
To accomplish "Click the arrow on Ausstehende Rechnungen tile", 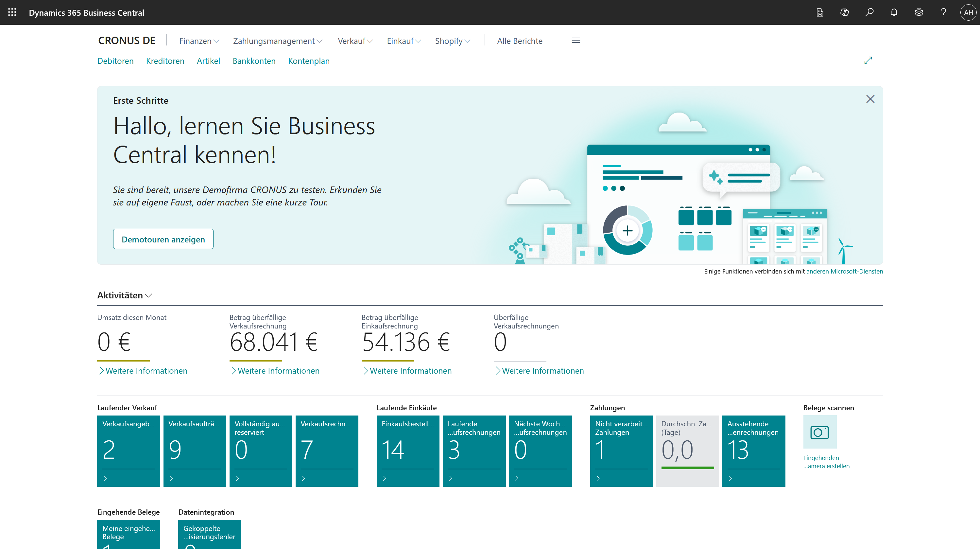I will point(731,478).
